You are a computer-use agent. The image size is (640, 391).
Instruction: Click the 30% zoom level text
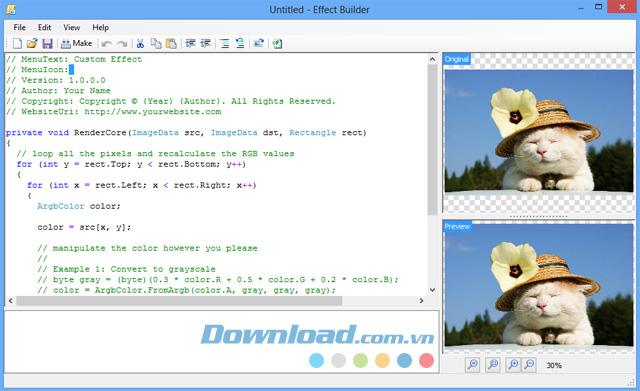[x=554, y=365]
